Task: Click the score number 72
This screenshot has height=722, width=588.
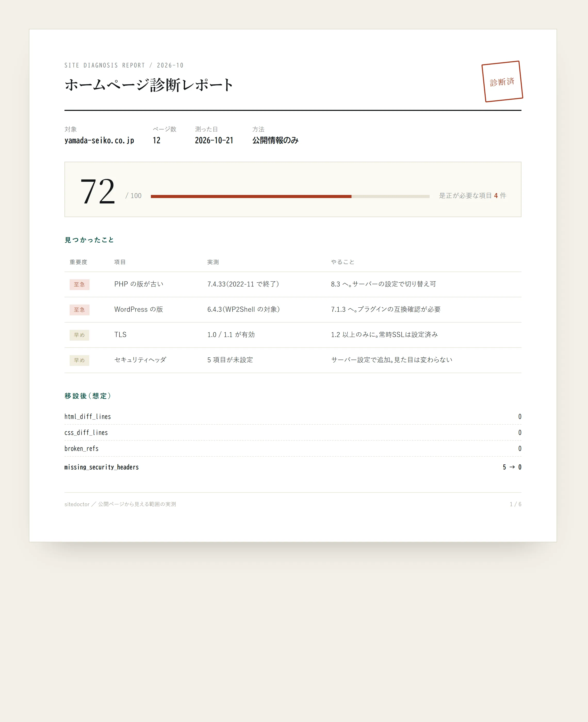Action: point(97,192)
